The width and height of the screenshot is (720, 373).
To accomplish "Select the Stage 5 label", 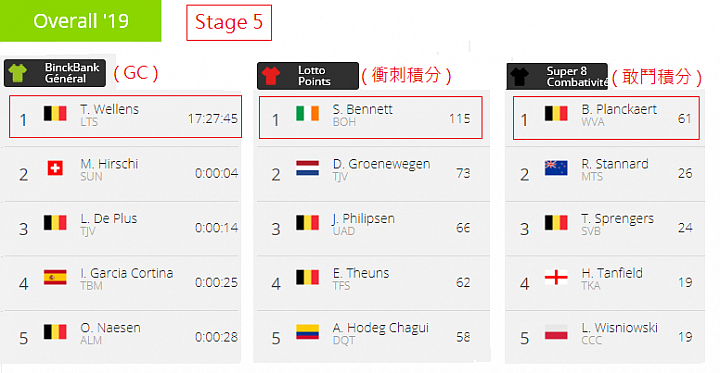I will [x=229, y=23].
